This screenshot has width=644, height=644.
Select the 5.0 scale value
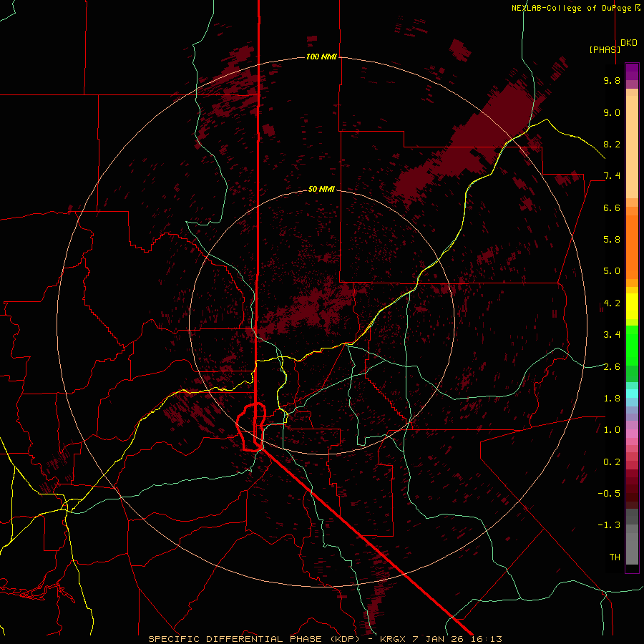tap(612, 271)
